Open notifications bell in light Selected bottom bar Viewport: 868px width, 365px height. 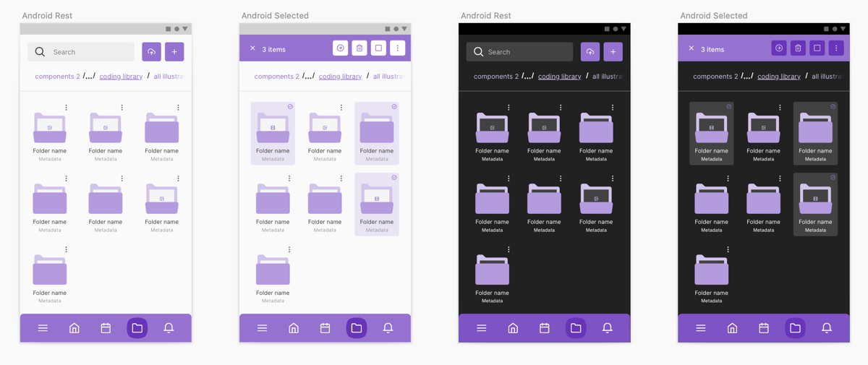tap(388, 328)
